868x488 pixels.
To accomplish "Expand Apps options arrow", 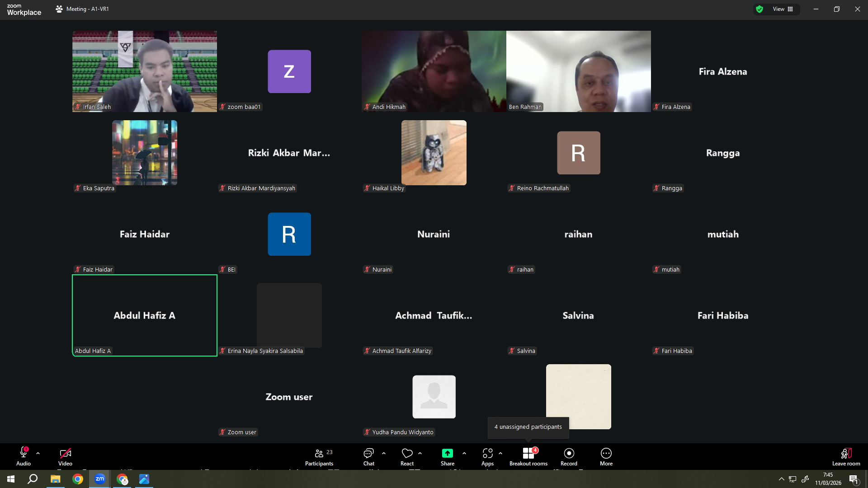I will click(500, 453).
